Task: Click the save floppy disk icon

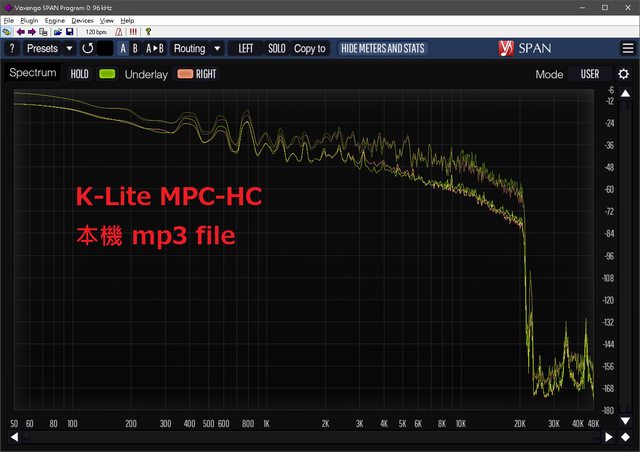Action: [x=70, y=32]
